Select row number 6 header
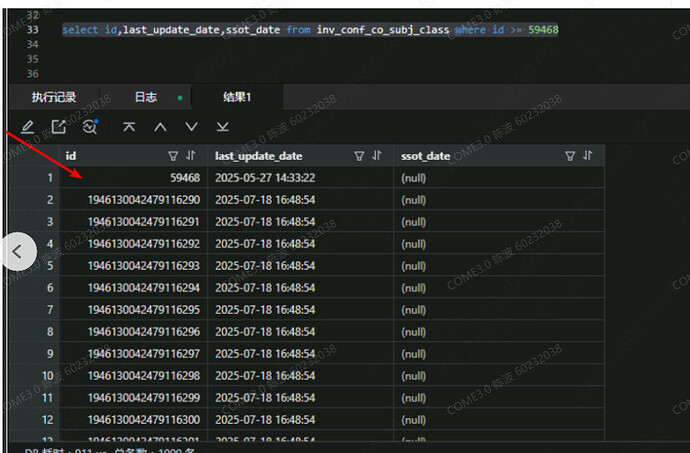The image size is (690, 453). (x=34, y=288)
